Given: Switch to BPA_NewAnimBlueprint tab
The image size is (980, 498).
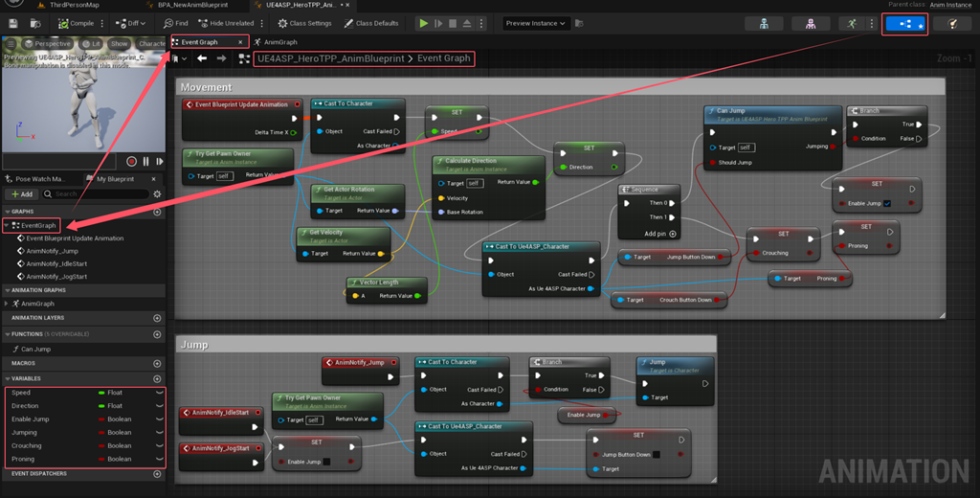Looking at the screenshot, I should click(x=187, y=5).
